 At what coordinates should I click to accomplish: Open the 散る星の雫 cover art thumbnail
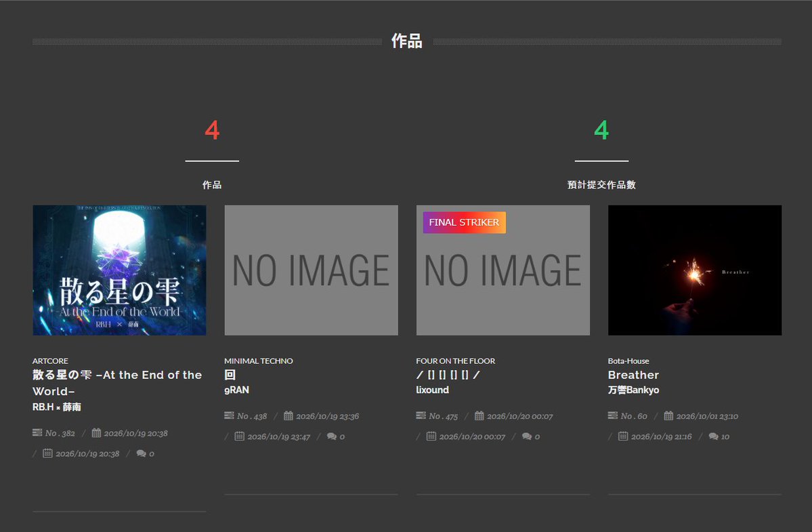point(119,270)
